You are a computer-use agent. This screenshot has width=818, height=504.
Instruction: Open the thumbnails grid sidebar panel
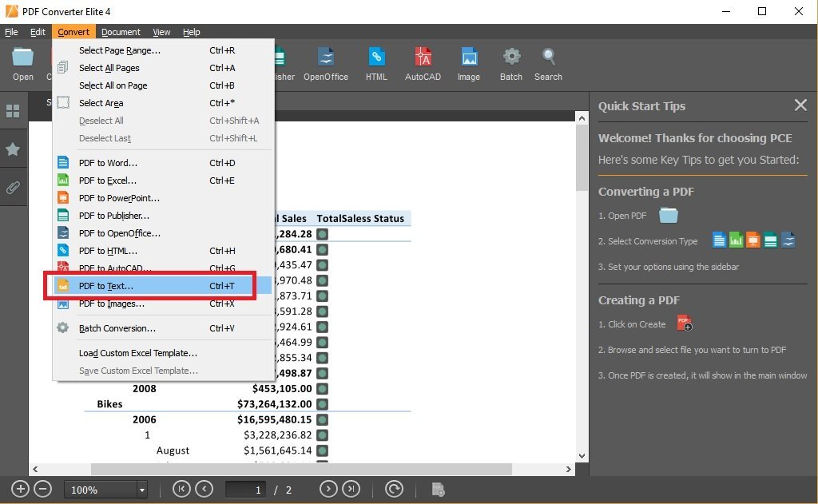(x=13, y=111)
